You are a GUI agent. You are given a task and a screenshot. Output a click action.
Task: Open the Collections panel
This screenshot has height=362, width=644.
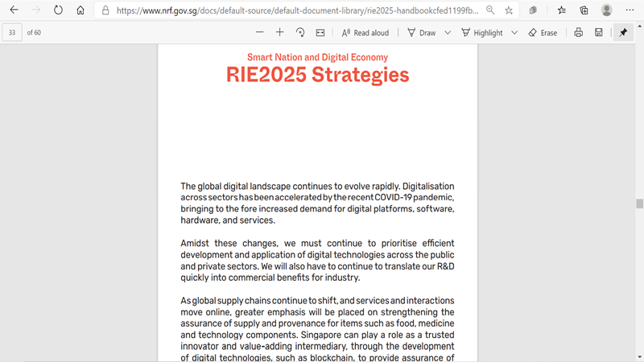coord(584,10)
